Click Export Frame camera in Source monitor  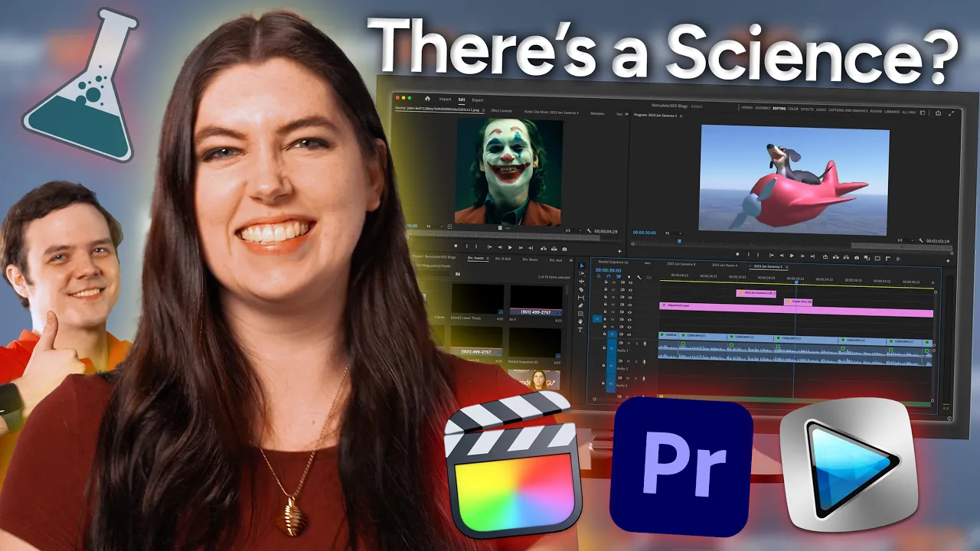point(564,249)
